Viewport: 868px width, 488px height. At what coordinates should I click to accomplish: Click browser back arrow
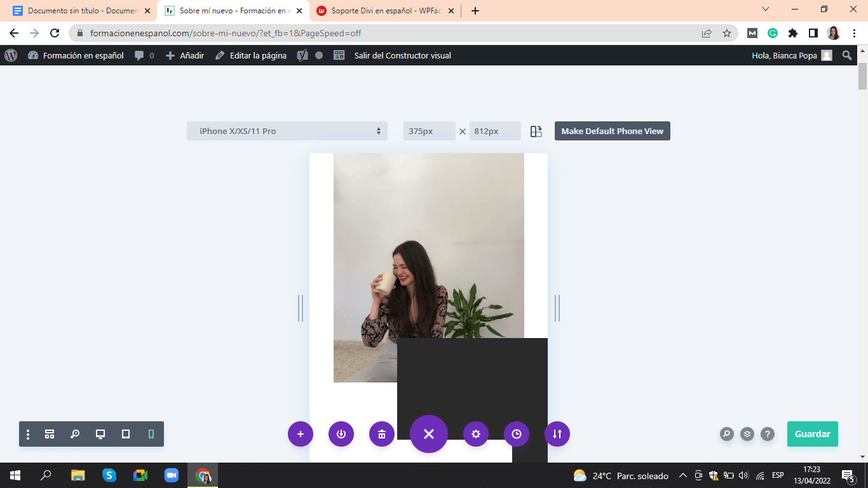(x=14, y=33)
